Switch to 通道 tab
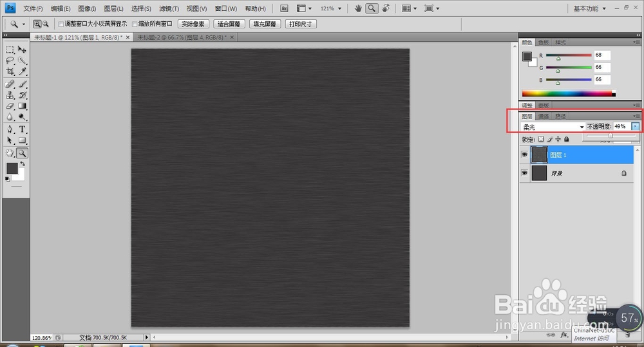Viewport: 644px width, 347px height. click(544, 117)
